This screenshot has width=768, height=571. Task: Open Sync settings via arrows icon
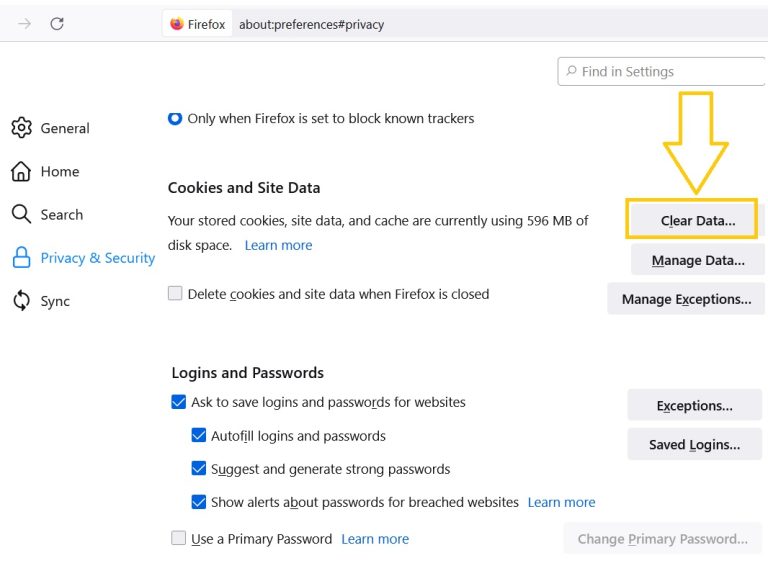tap(21, 300)
